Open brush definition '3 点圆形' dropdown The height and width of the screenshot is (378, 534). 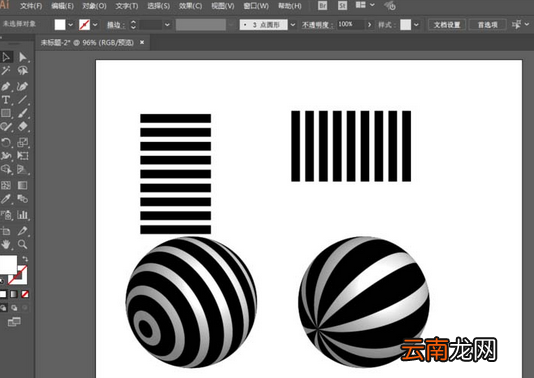293,25
